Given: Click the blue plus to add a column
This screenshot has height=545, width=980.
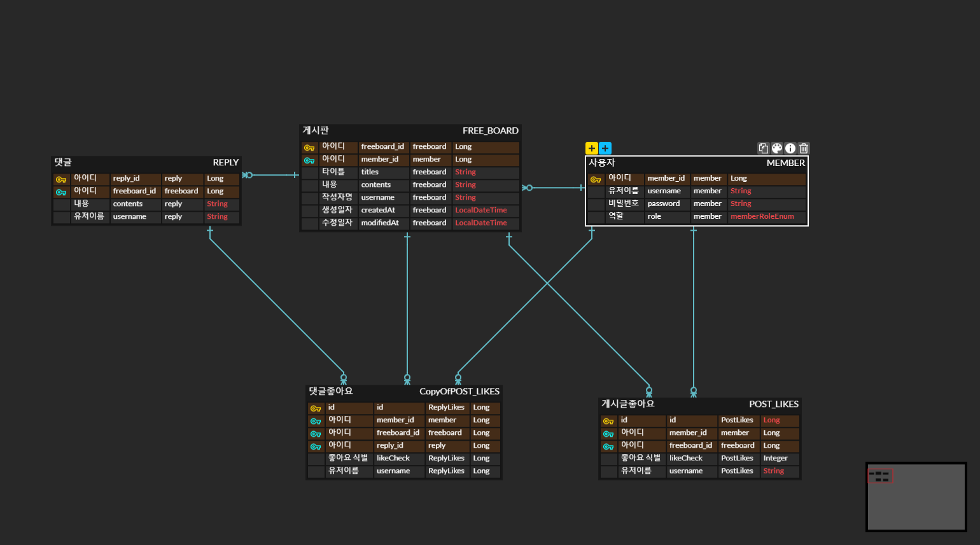Looking at the screenshot, I should (x=605, y=148).
